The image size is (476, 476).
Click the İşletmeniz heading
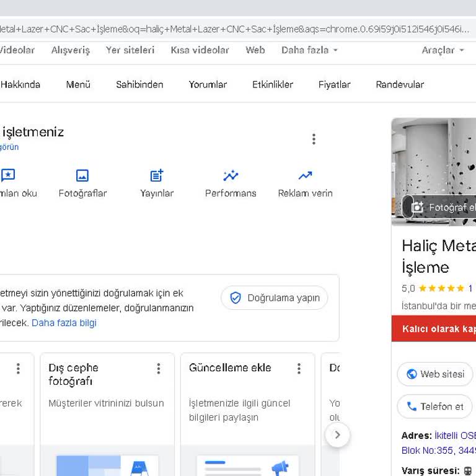(33, 132)
